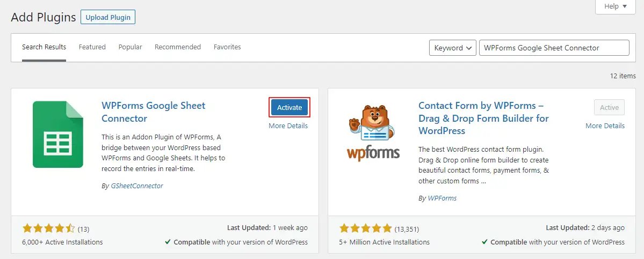Click the plugin search input field
The height and width of the screenshot is (259, 644).
point(554,48)
